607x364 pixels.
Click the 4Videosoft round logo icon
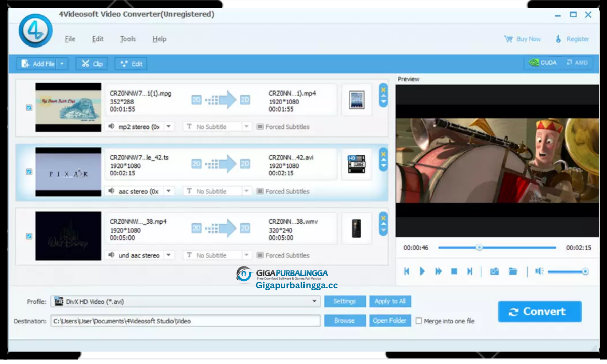coord(35,30)
